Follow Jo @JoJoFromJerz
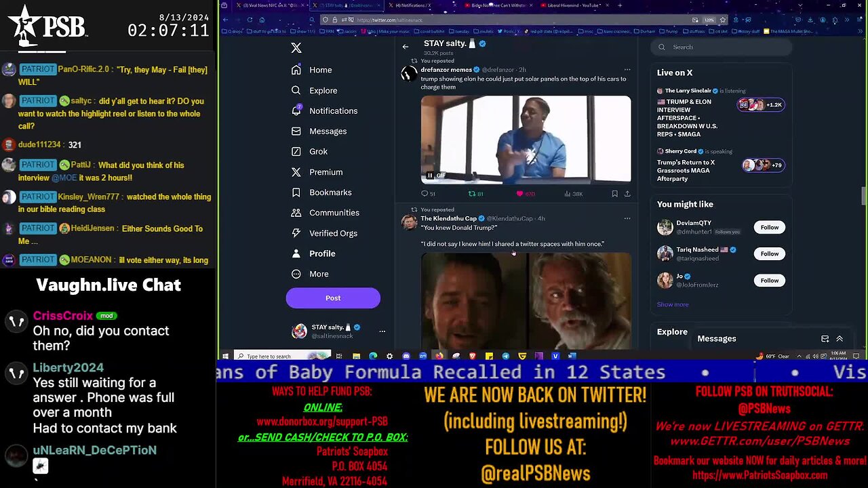 coord(770,281)
